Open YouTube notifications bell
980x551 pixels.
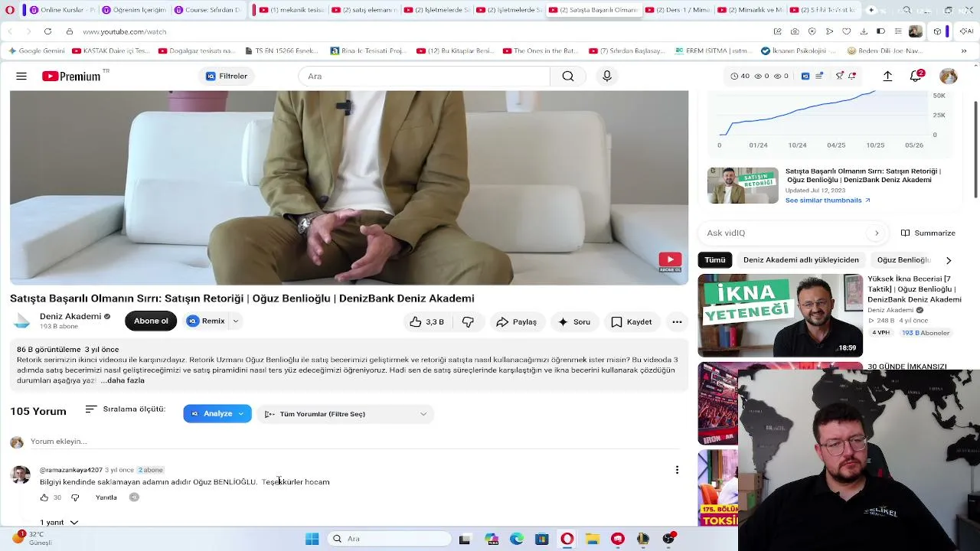pyautogui.click(x=916, y=77)
